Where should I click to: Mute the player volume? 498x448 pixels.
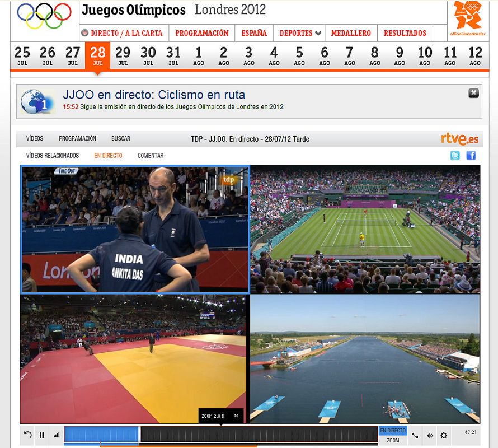coord(429,435)
